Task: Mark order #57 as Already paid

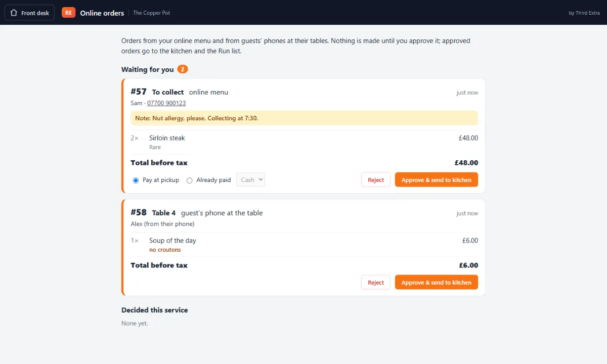Action: 190,180
